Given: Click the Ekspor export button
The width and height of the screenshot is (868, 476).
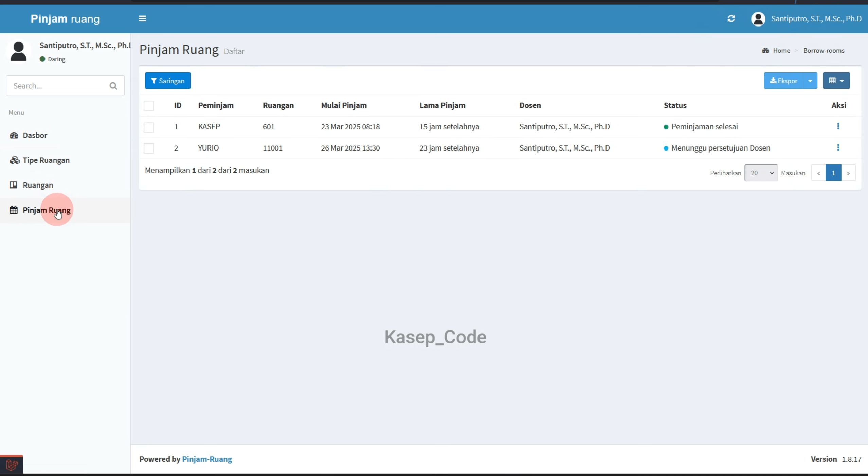Looking at the screenshot, I should point(783,81).
